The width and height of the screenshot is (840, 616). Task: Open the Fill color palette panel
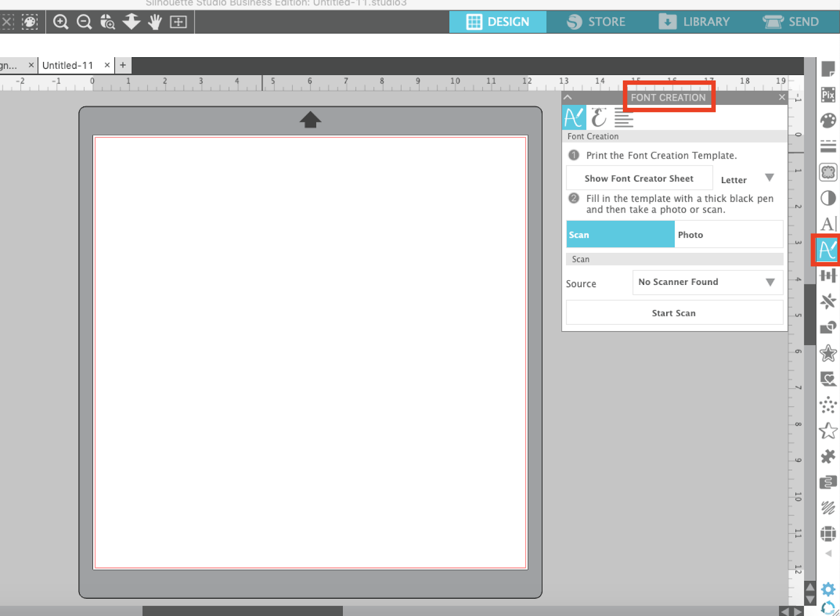click(x=828, y=121)
